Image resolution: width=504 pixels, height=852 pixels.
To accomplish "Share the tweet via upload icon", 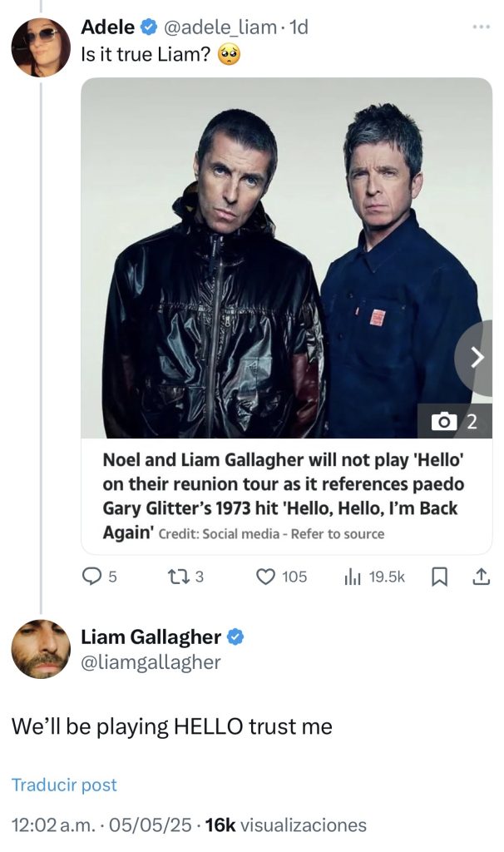I will (481, 576).
